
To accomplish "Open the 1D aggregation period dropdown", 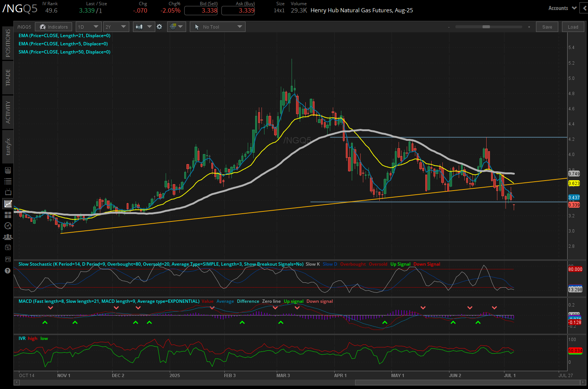I will tap(88, 27).
